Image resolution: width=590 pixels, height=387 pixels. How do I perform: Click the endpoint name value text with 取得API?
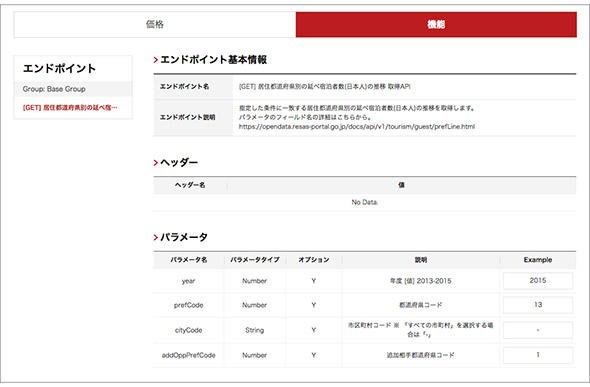coord(325,87)
